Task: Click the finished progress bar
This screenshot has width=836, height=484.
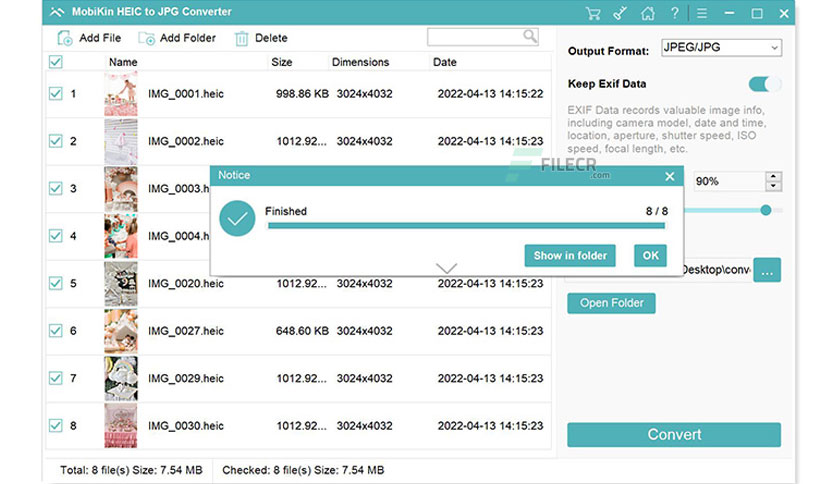Action: tap(467, 226)
